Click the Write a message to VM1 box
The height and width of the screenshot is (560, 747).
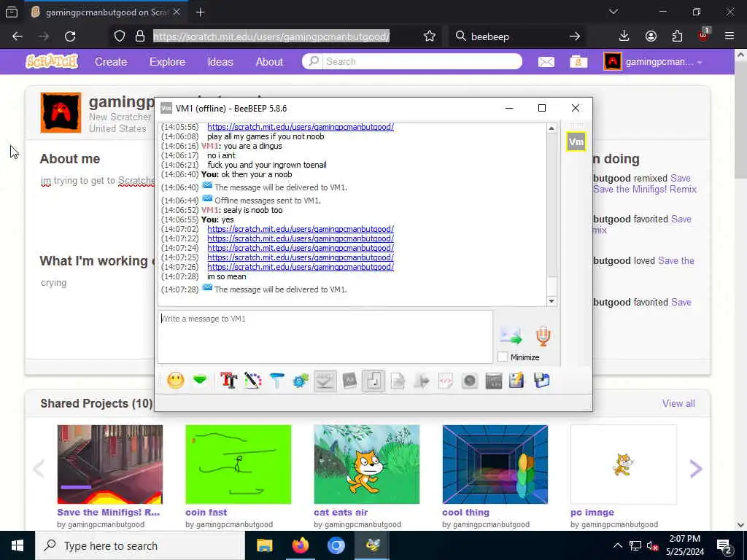pyautogui.click(x=325, y=337)
